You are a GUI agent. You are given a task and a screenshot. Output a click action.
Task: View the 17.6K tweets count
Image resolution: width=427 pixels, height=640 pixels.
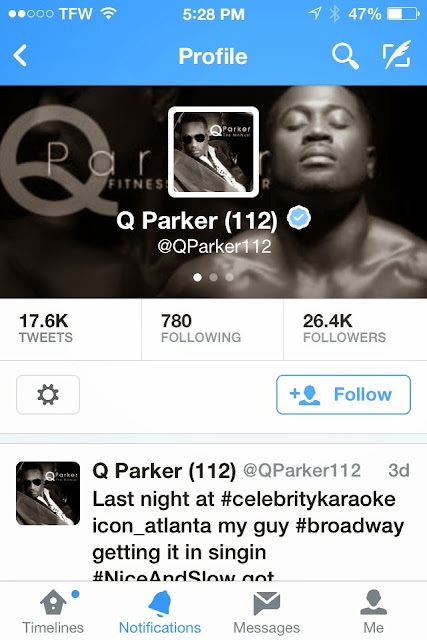[x=46, y=329]
